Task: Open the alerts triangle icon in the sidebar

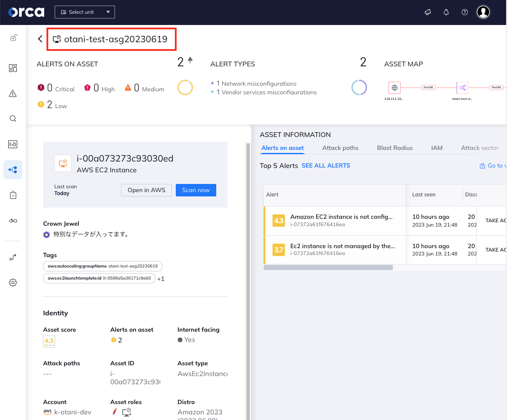Action: pyautogui.click(x=12, y=94)
